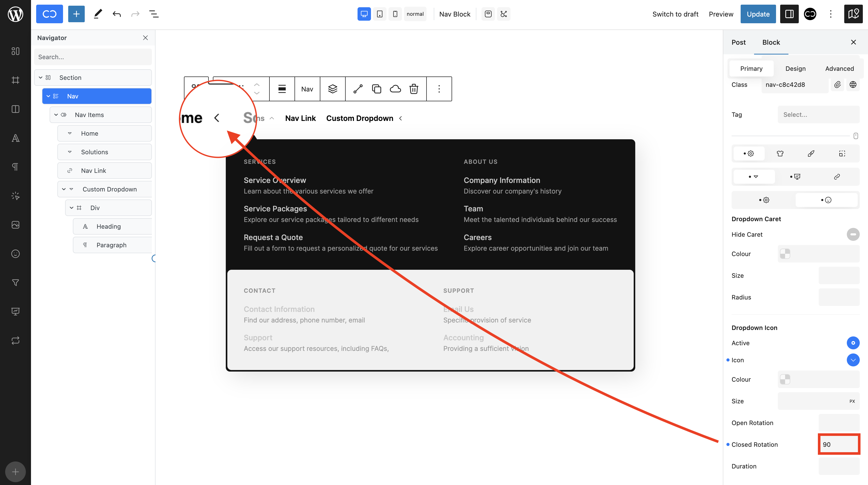
Task: Switch to tablet preview device icon
Action: coord(379,14)
